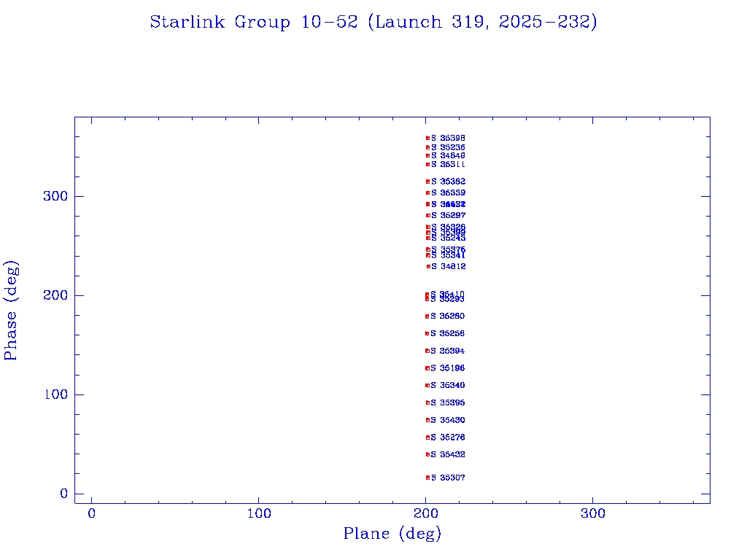Click the S 35280 label text
Image resolution: width=747 pixels, height=560 pixels.
448,316
